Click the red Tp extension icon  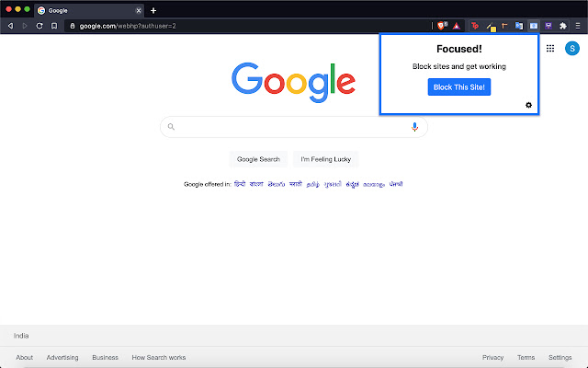click(475, 26)
